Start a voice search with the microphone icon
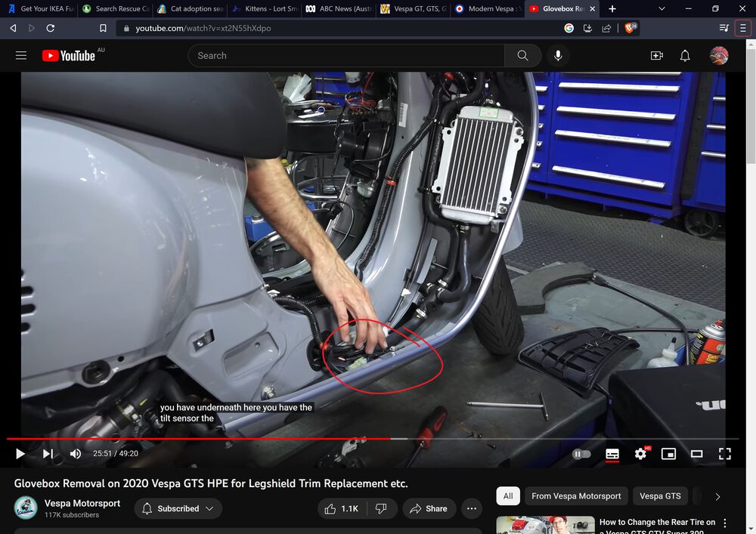756x534 pixels. 557,55
